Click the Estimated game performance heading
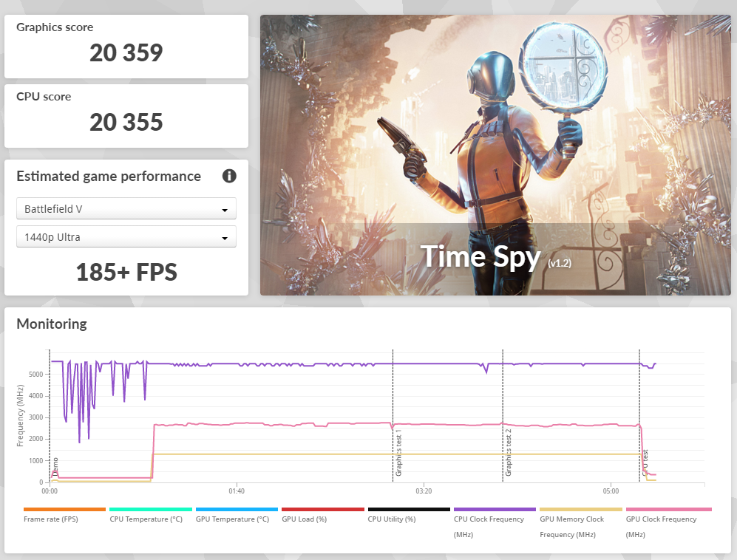Screen dimensions: 737x560 (109, 176)
